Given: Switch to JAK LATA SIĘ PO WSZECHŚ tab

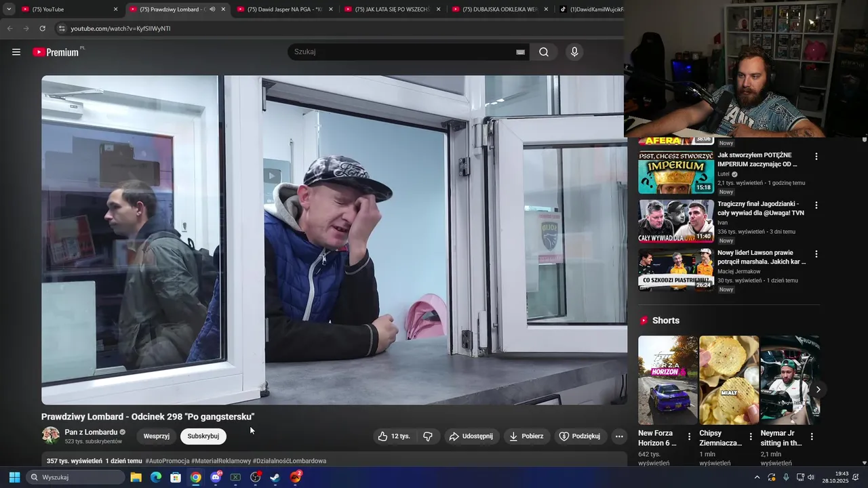Looking at the screenshot, I should 392,9.
